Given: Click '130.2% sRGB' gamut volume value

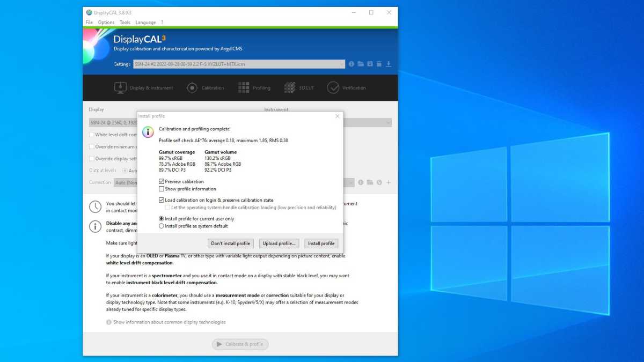Looking at the screenshot, I should tap(217, 158).
